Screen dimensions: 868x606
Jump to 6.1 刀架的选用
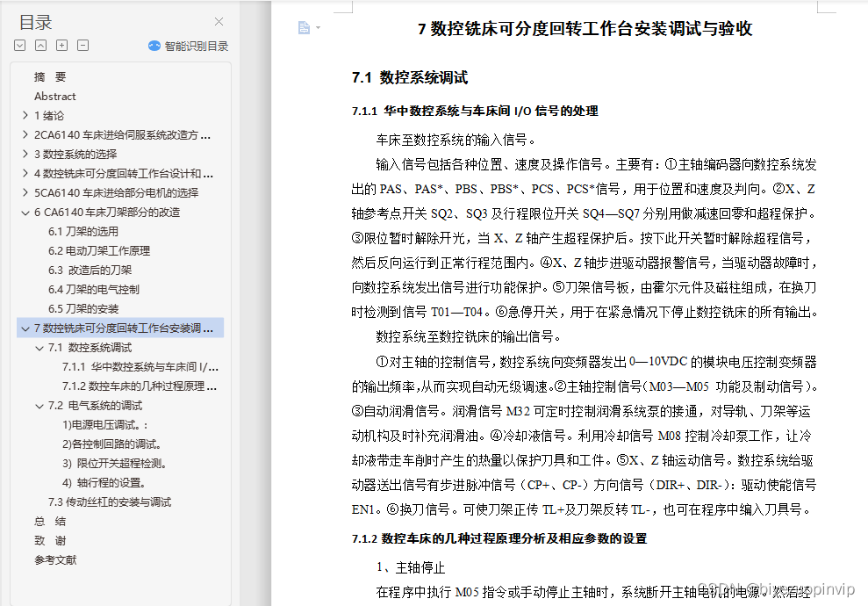(83, 232)
